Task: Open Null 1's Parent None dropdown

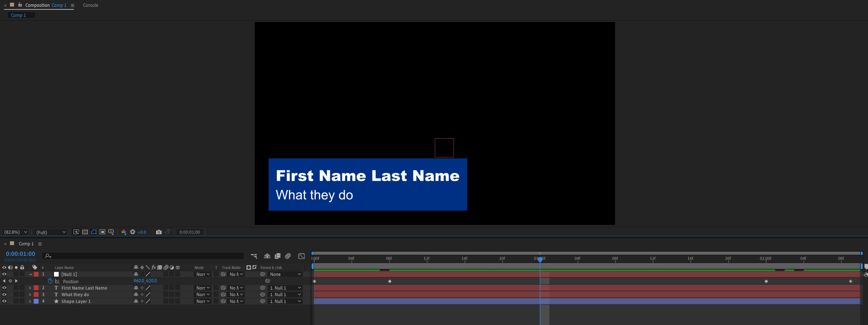Action: click(285, 274)
